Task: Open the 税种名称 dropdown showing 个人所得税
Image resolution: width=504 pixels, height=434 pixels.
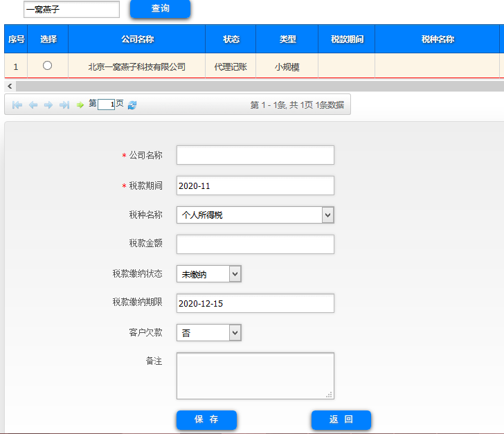Action: (255, 215)
